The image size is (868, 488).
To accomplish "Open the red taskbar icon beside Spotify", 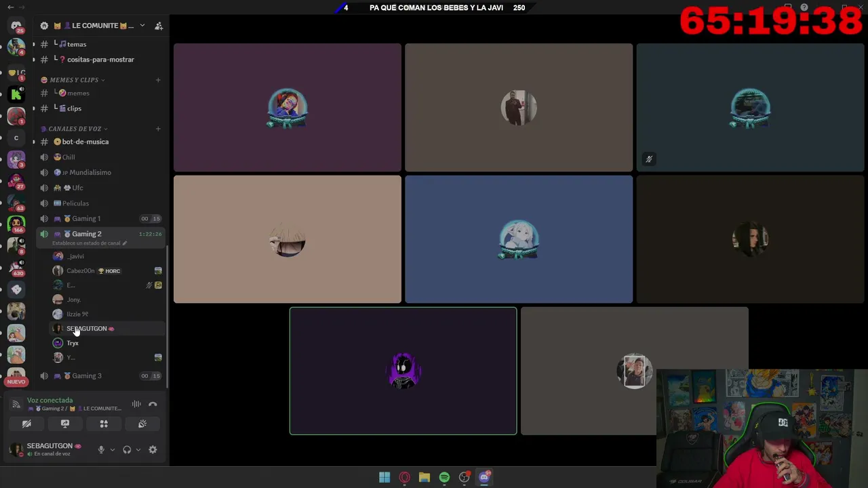I will (x=465, y=477).
